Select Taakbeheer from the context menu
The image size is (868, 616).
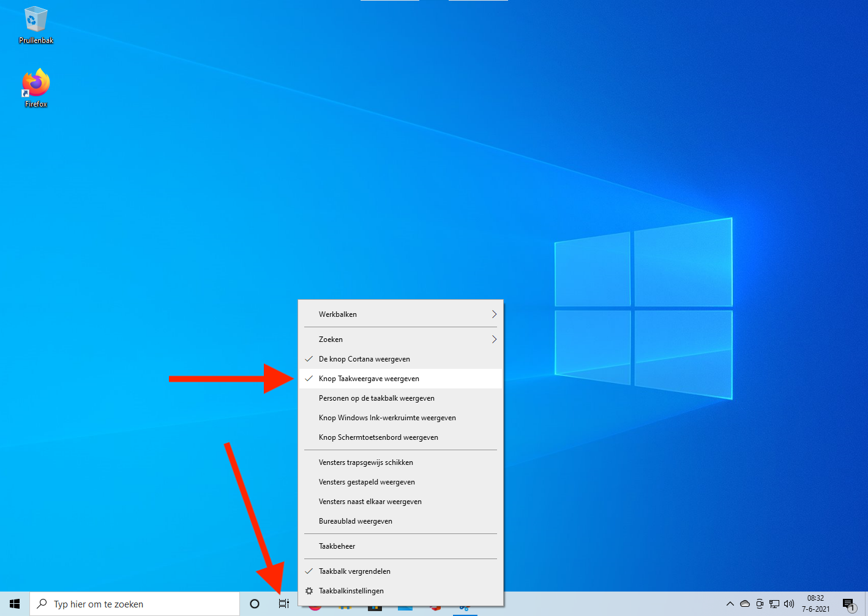(x=337, y=546)
